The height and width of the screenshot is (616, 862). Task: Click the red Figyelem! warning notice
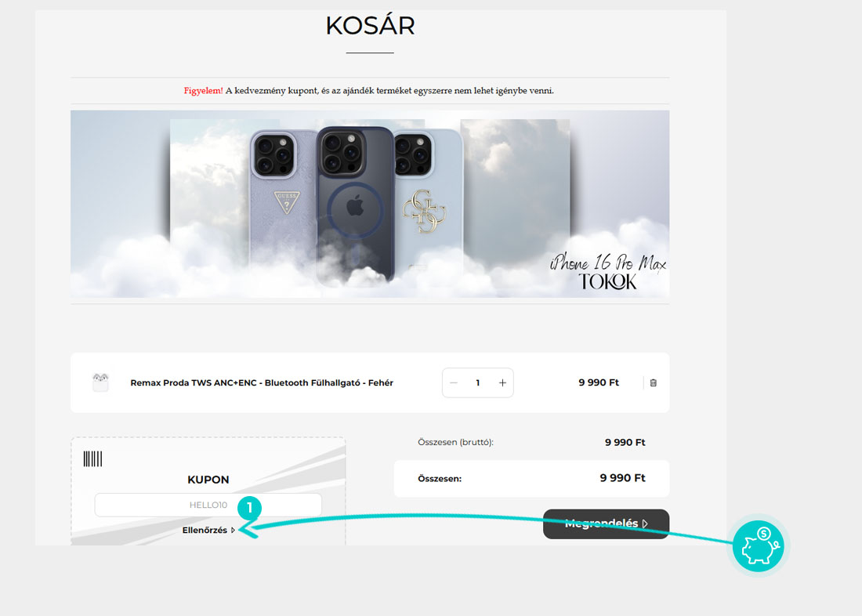click(204, 91)
